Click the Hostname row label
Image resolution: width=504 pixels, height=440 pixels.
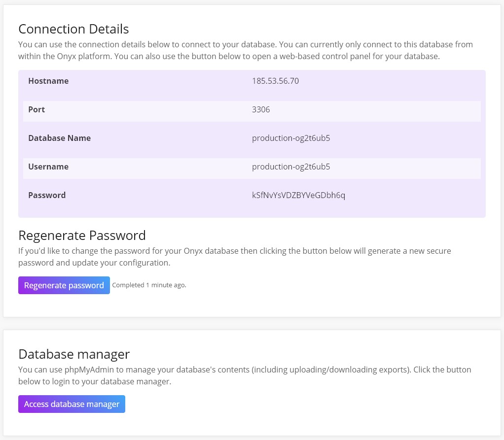click(x=48, y=81)
